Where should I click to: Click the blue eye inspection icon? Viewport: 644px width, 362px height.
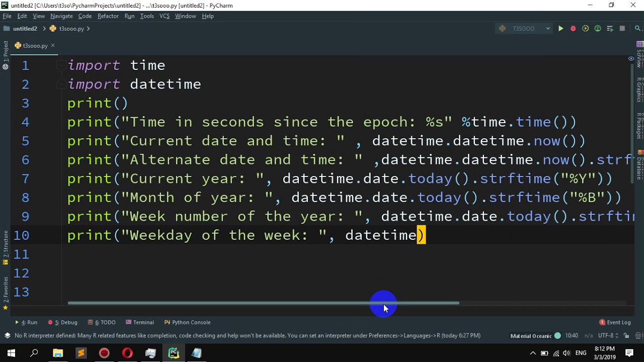coord(631,59)
